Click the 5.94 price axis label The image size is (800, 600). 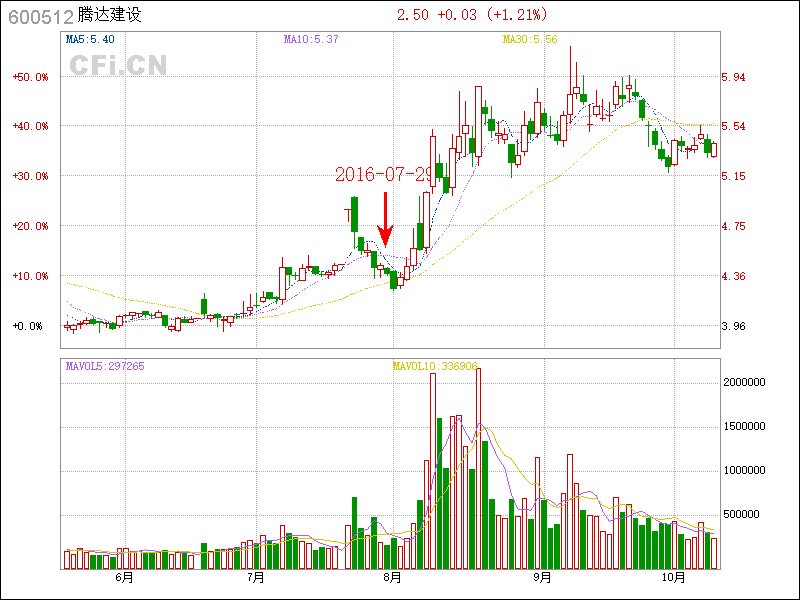(x=733, y=78)
